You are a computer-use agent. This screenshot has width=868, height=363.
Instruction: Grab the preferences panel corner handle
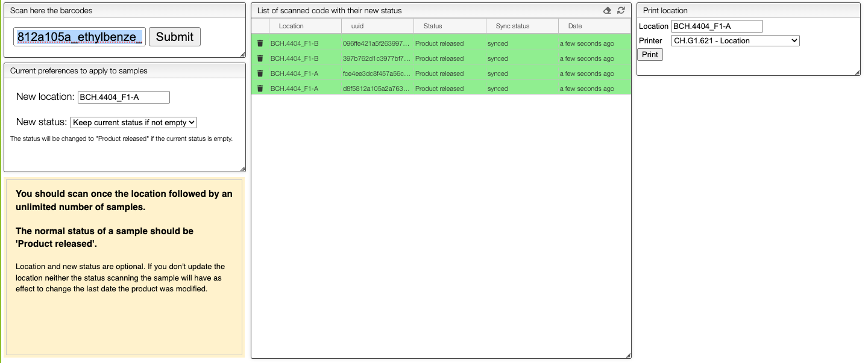point(242,169)
